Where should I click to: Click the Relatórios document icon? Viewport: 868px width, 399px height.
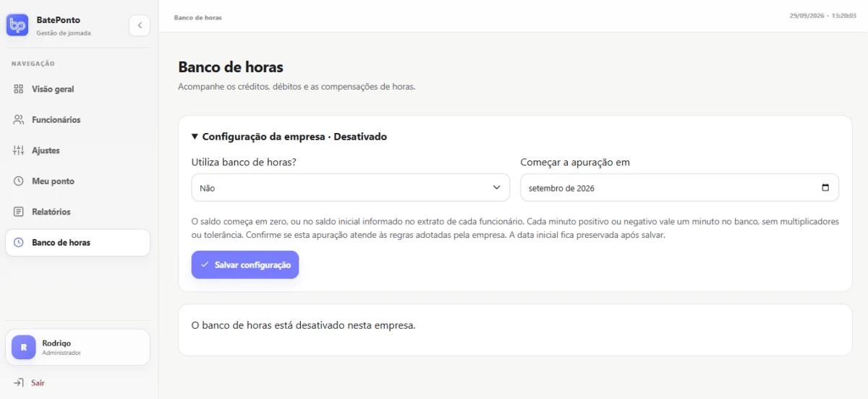19,212
